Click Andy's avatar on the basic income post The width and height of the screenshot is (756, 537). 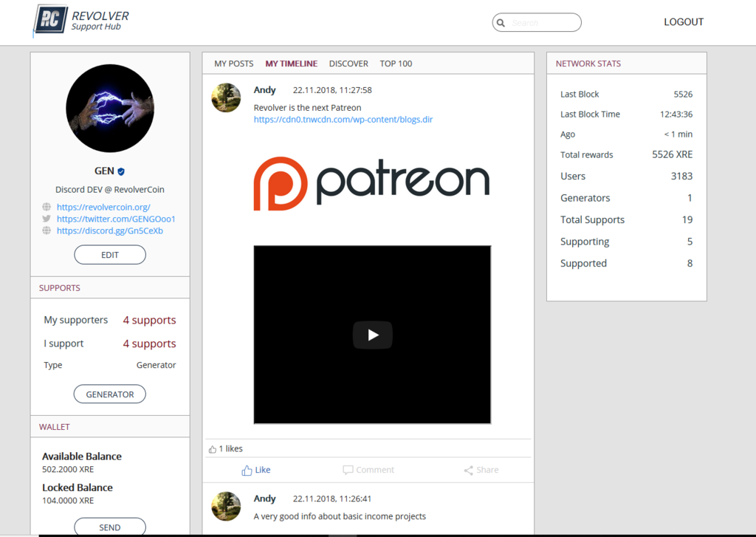pyautogui.click(x=226, y=506)
